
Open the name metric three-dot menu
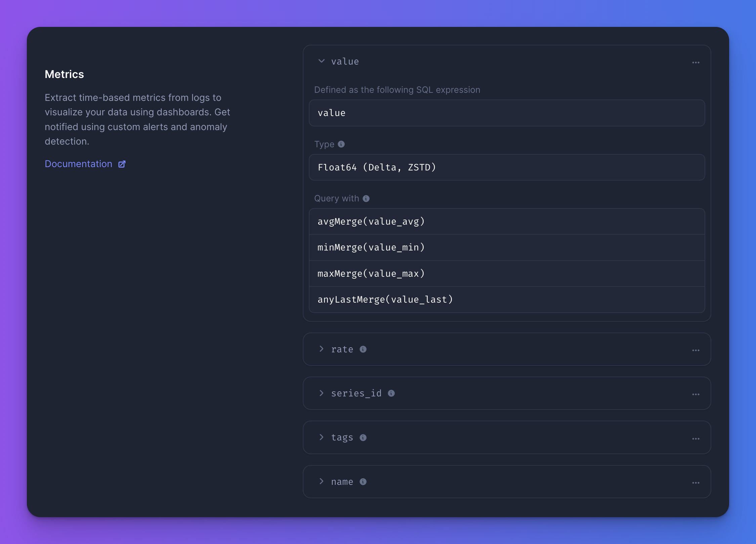696,483
